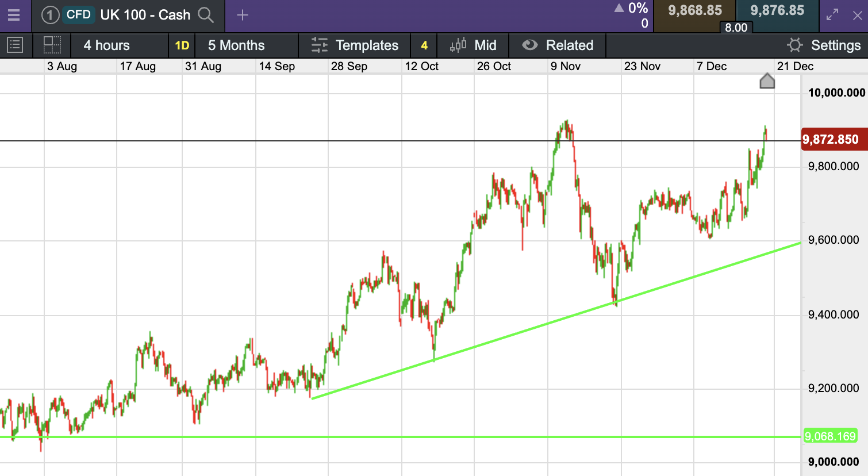Open the hamburger main menu
The height and width of the screenshot is (476, 868).
coord(14,16)
